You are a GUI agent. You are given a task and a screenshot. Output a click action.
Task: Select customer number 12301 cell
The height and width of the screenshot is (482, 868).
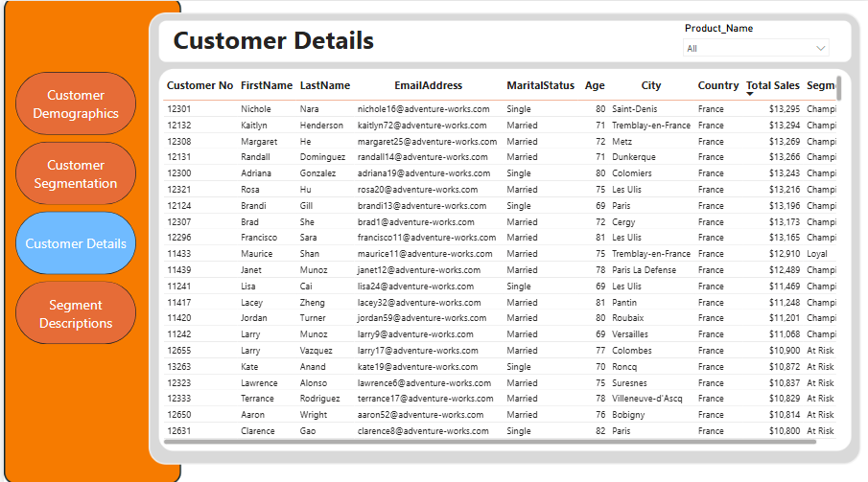tap(178, 109)
